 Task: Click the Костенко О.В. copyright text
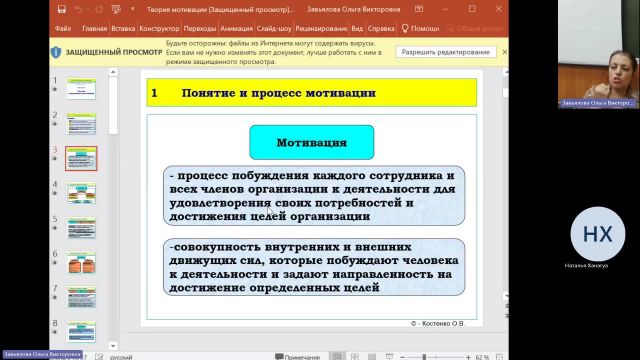pos(438,323)
